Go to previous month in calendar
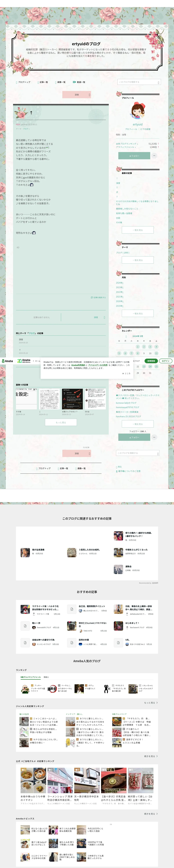The image size is (174, 868). pos(126,336)
